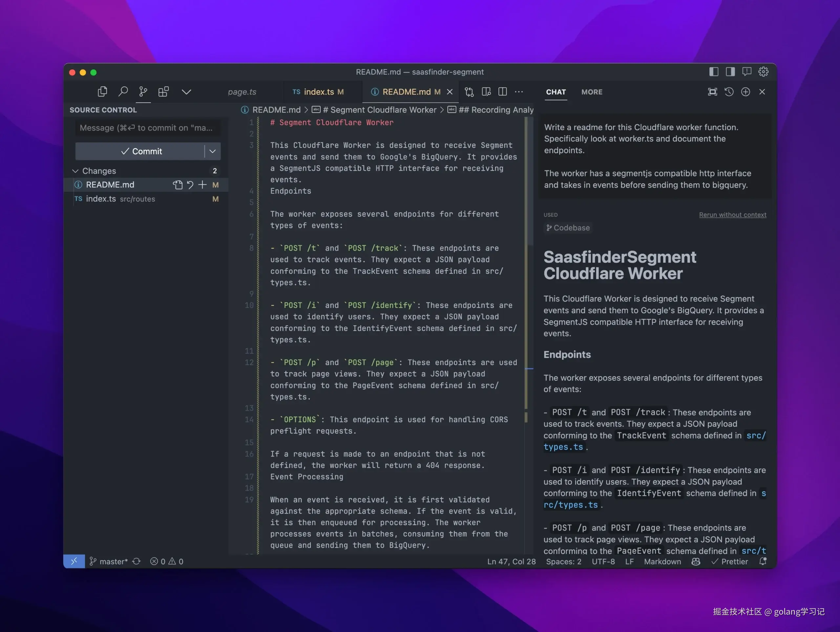Screen dimensions: 840x632
Task: Switch to the MORE tab in the chat panel
Action: [592, 92]
